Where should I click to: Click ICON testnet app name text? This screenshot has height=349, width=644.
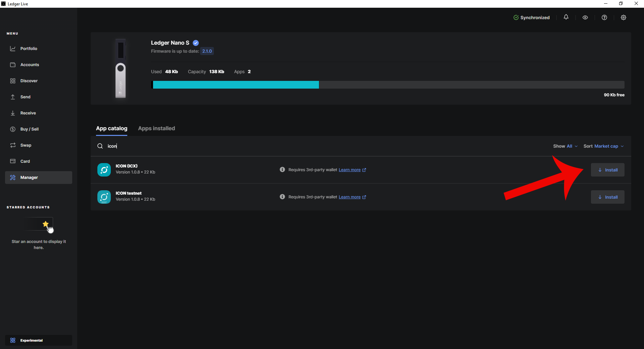tap(129, 193)
